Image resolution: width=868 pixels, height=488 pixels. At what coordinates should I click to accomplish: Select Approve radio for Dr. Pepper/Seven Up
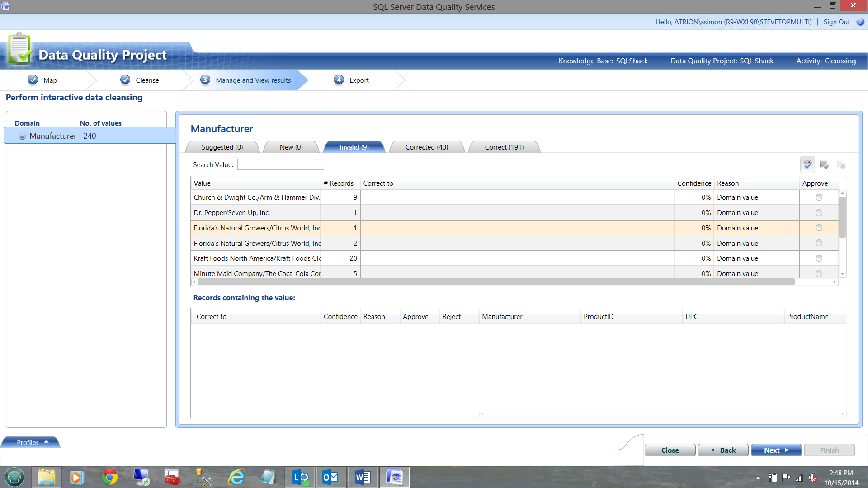point(819,213)
